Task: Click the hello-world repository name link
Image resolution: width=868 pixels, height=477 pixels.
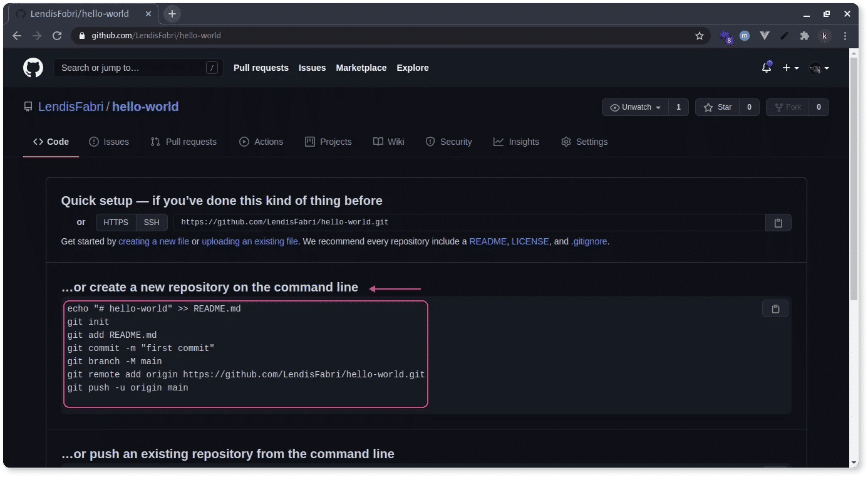Action: [145, 107]
